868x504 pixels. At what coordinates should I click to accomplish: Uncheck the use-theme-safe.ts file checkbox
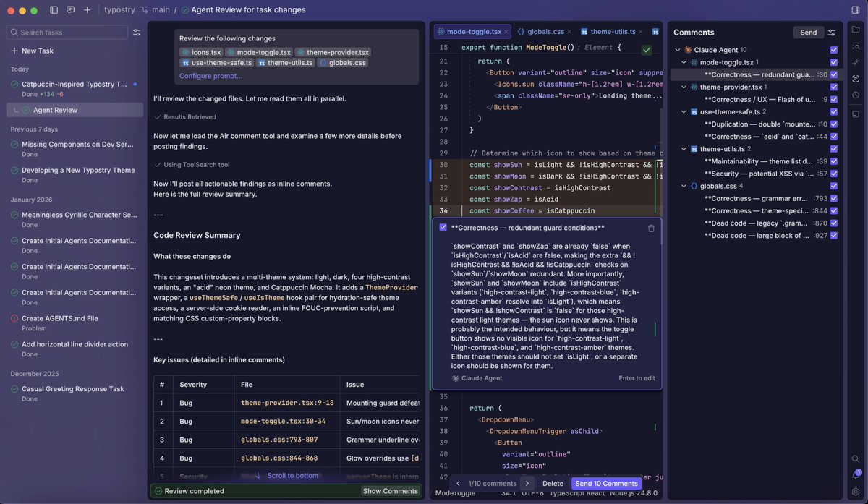pos(834,112)
